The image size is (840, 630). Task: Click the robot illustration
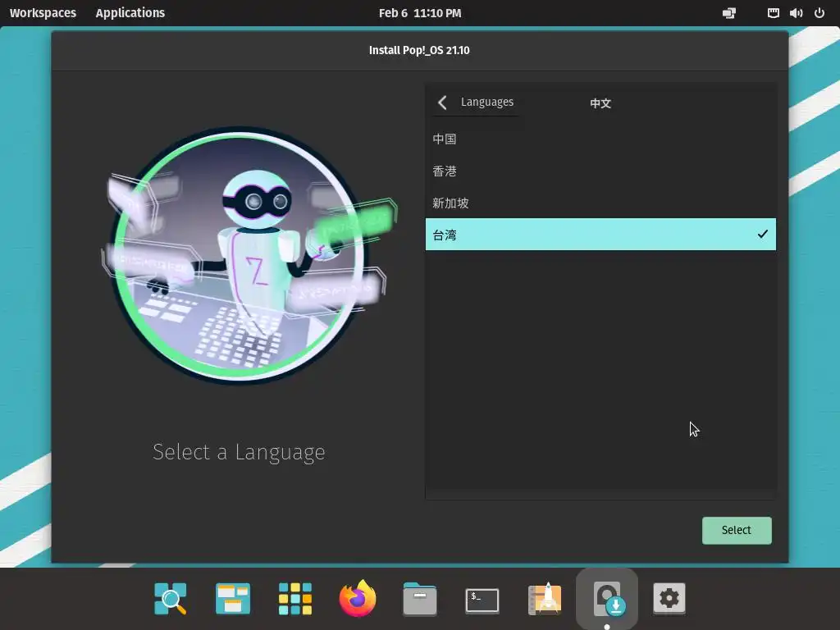[x=249, y=256]
